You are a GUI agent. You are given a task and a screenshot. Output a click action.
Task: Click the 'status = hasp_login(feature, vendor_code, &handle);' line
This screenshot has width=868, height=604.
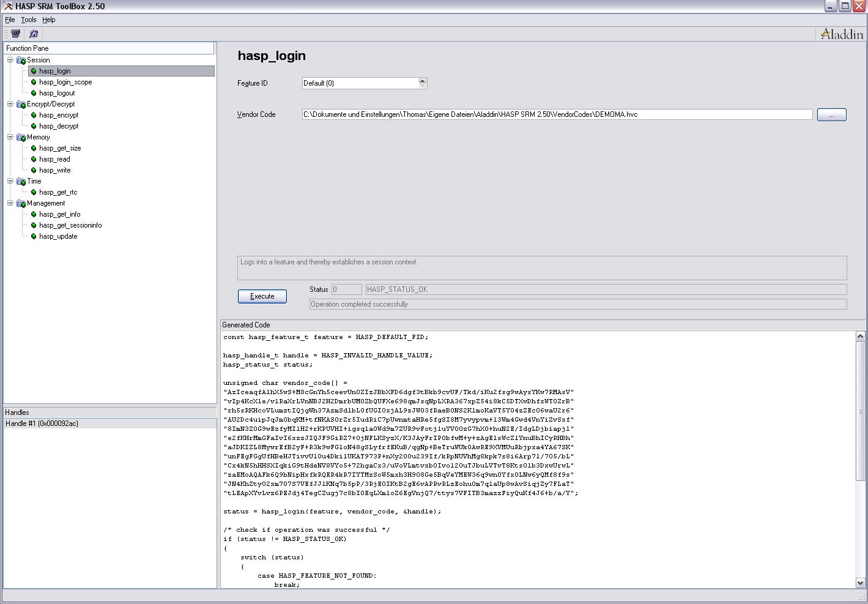click(x=332, y=512)
